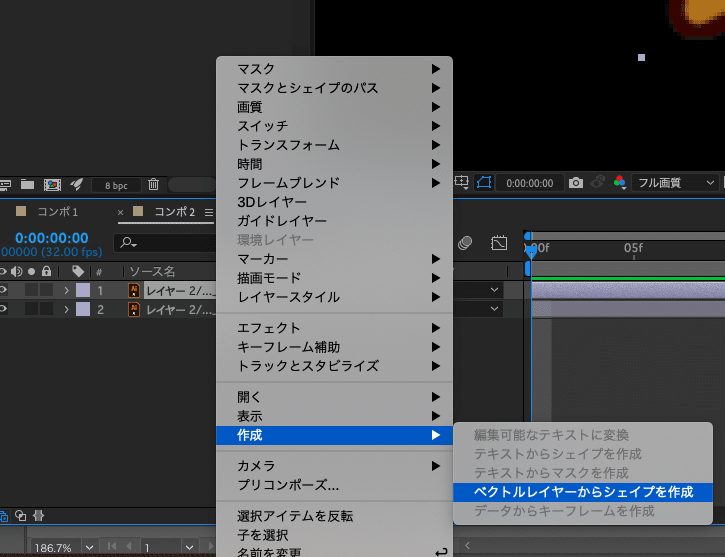725x557 pixels.
Task: Click the new folder icon in project panel
Action: tap(27, 185)
